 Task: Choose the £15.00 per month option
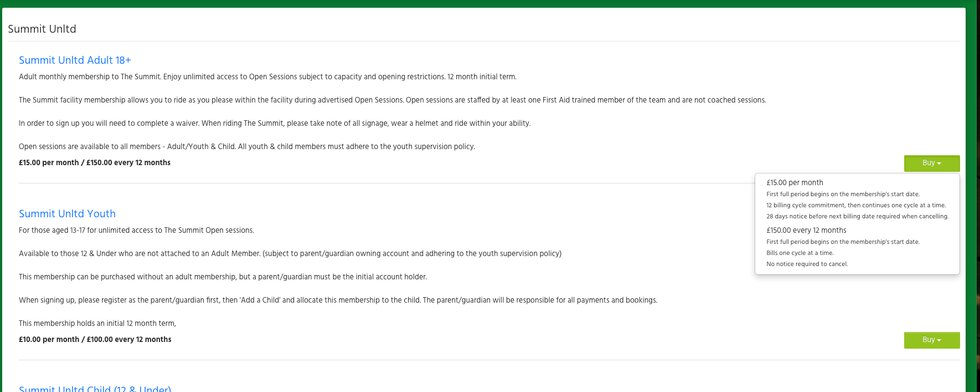[794, 183]
